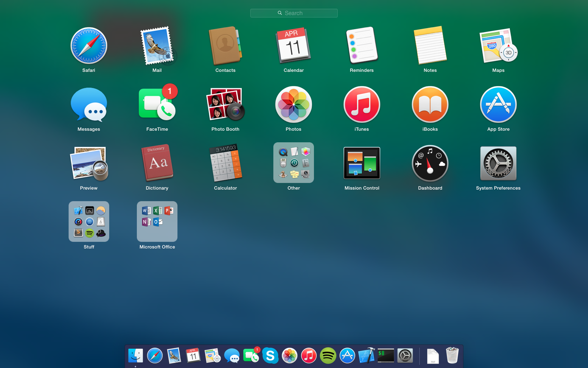588x368 pixels.
Task: Open the Notes app icon
Action: [430, 46]
